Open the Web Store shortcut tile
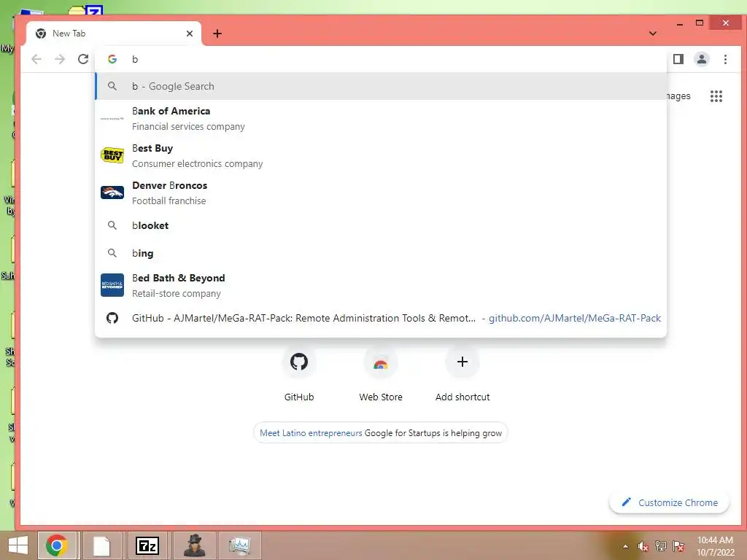The width and height of the screenshot is (747, 560). click(381, 374)
